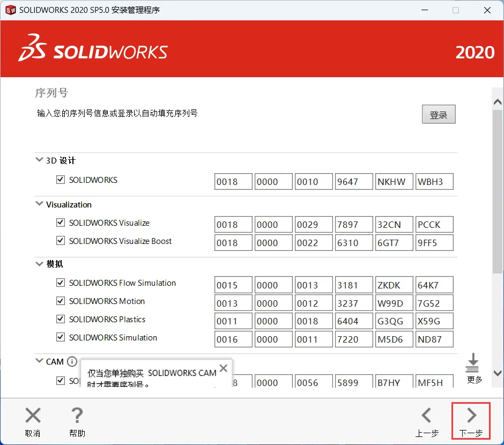Click Visualize serial field containing 32CN

pyautogui.click(x=394, y=224)
